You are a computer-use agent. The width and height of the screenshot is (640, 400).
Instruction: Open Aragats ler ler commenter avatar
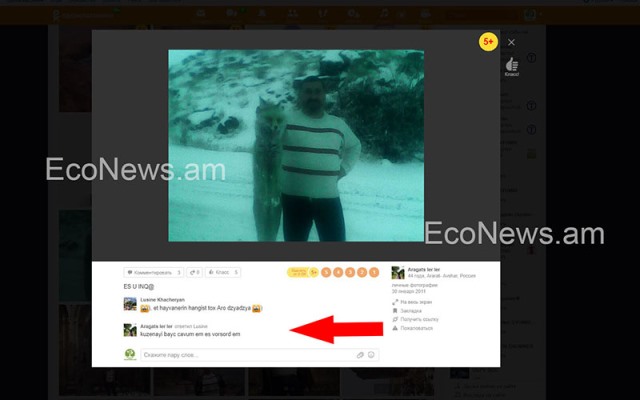130,329
